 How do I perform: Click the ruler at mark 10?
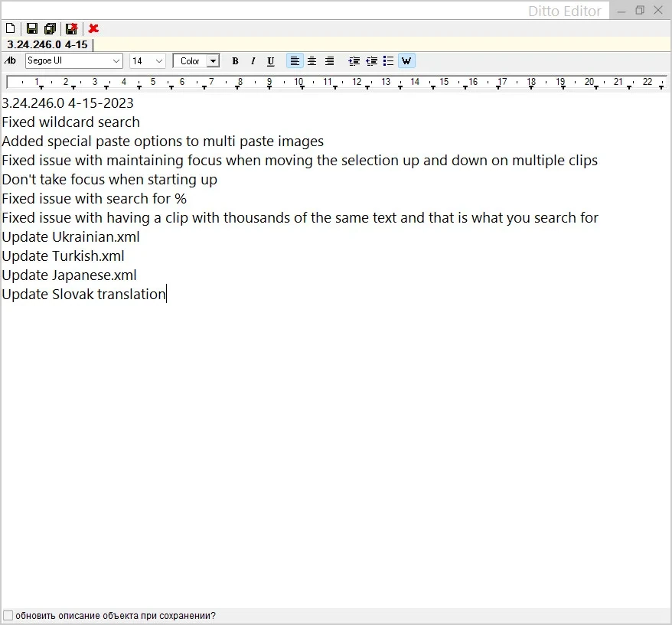click(x=298, y=81)
